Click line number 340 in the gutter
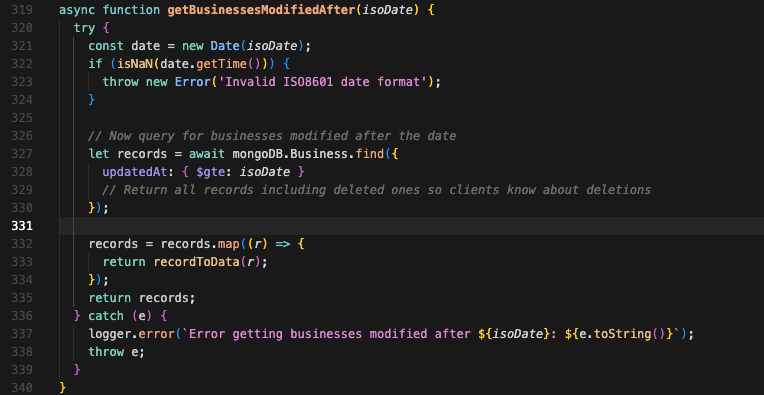Image resolution: width=764 pixels, height=395 pixels. click(x=21, y=388)
